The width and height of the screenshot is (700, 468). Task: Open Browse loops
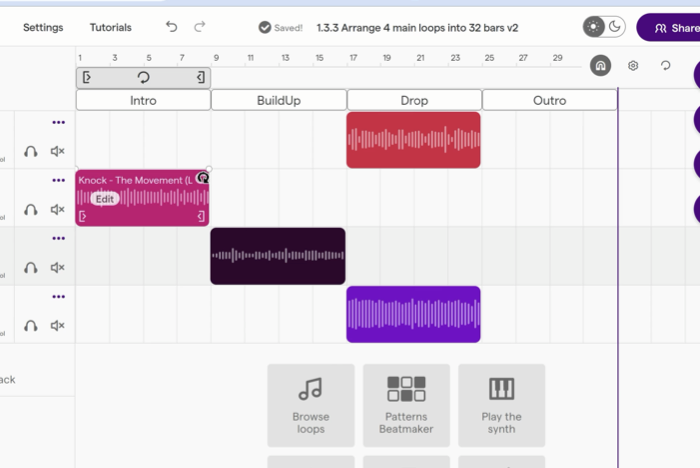click(311, 405)
